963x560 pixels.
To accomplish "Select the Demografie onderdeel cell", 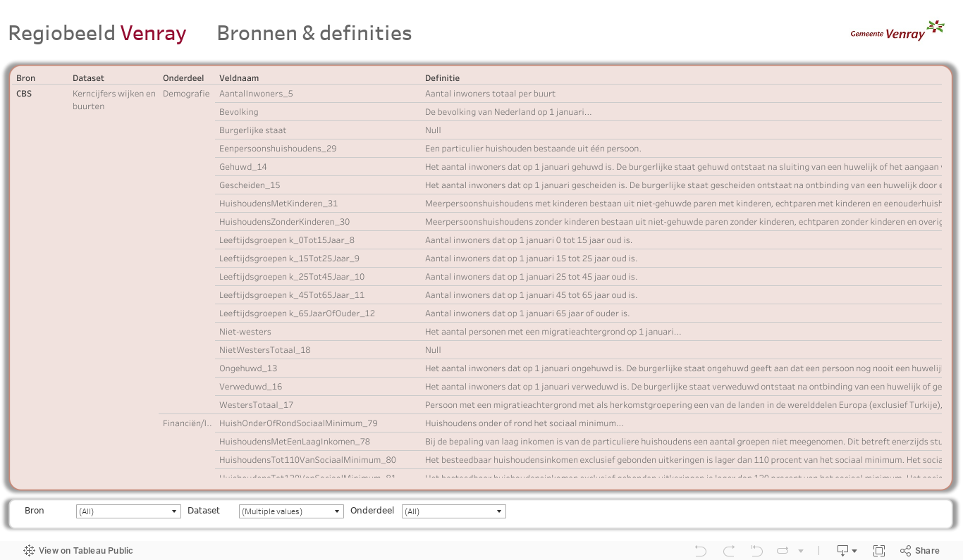I will 186,94.
